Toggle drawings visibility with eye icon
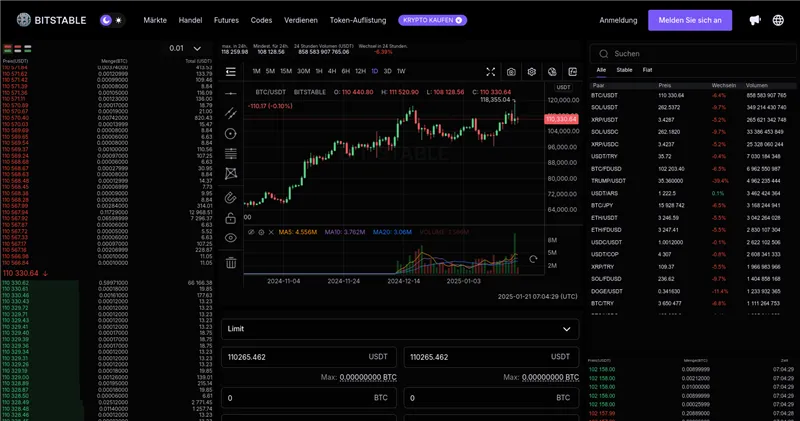 (x=231, y=238)
